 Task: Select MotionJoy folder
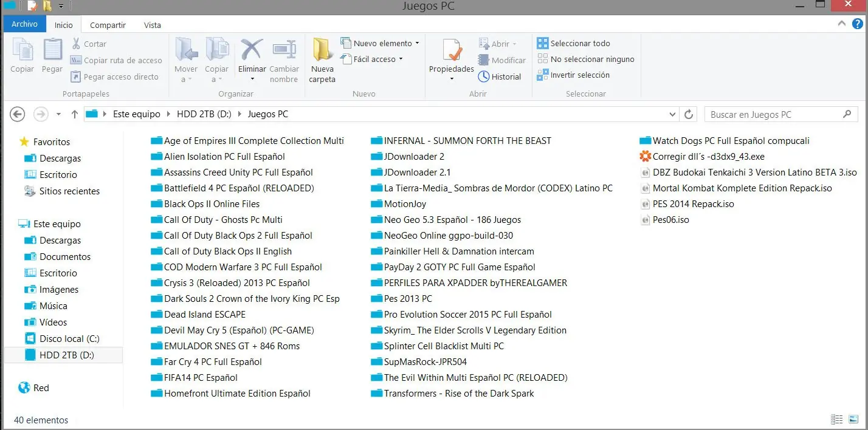point(399,203)
